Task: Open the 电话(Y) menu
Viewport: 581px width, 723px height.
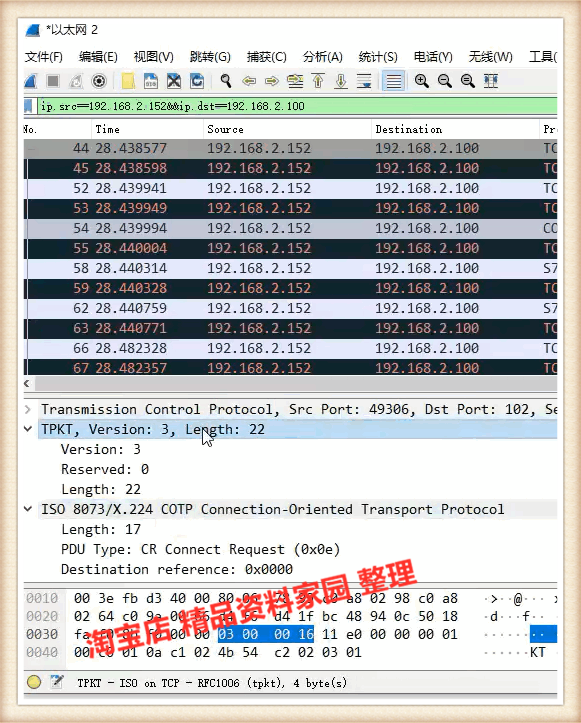Action: (433, 57)
